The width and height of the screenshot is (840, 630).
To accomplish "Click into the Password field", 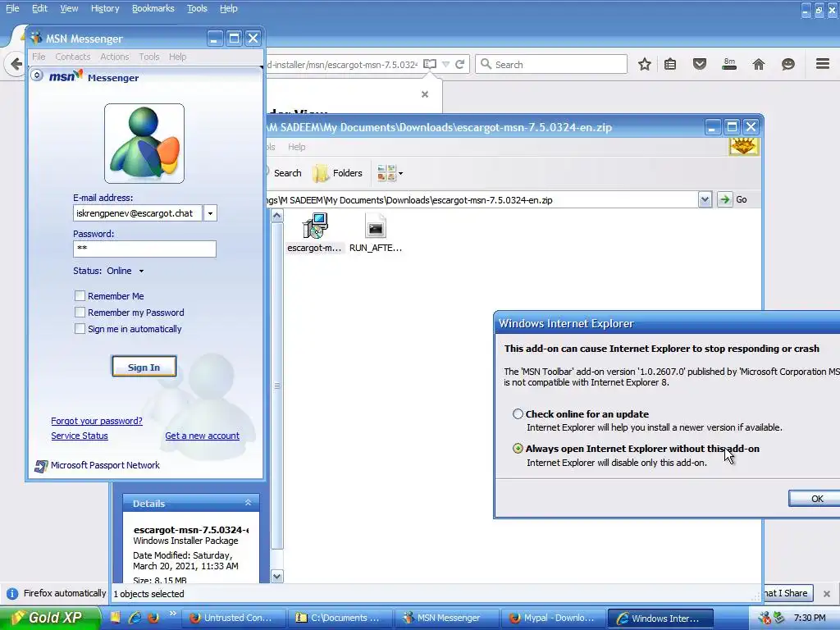I will [144, 249].
